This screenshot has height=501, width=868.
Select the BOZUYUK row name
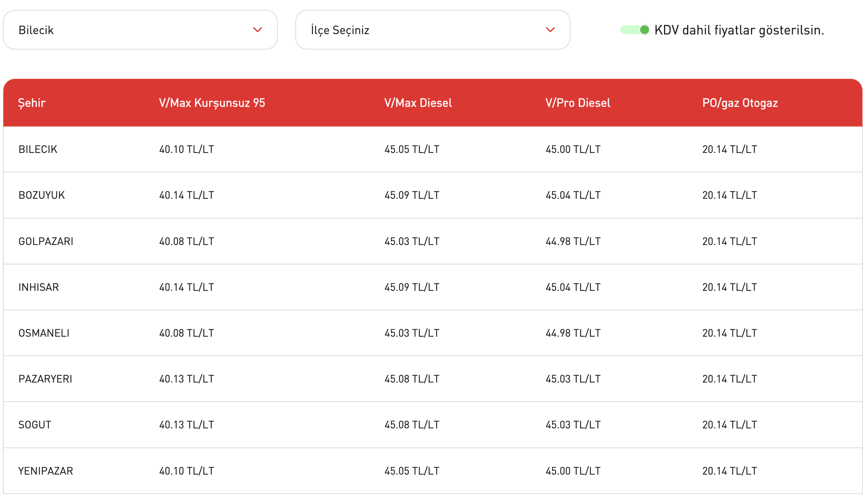(41, 195)
